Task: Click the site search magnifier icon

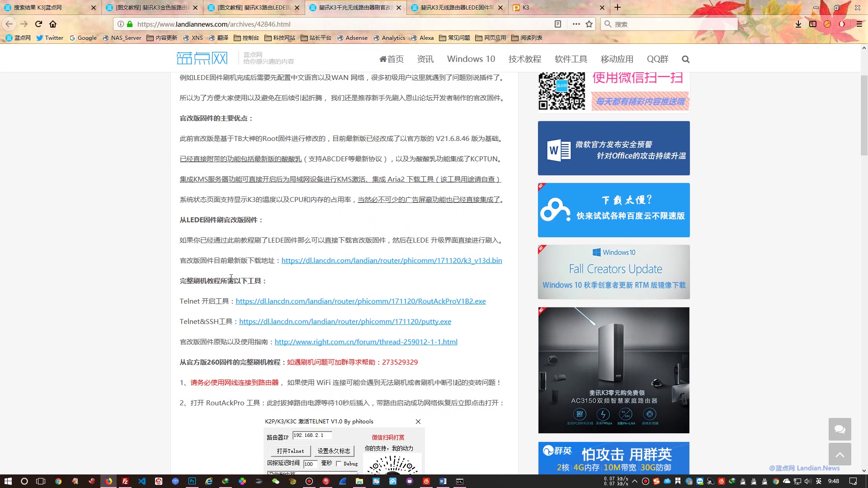Action: (x=685, y=59)
